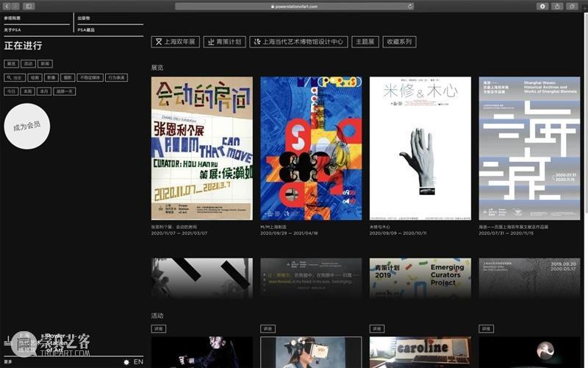Click the poweredstationofart.com address field
This screenshot has width=588, height=368.
(295, 7)
